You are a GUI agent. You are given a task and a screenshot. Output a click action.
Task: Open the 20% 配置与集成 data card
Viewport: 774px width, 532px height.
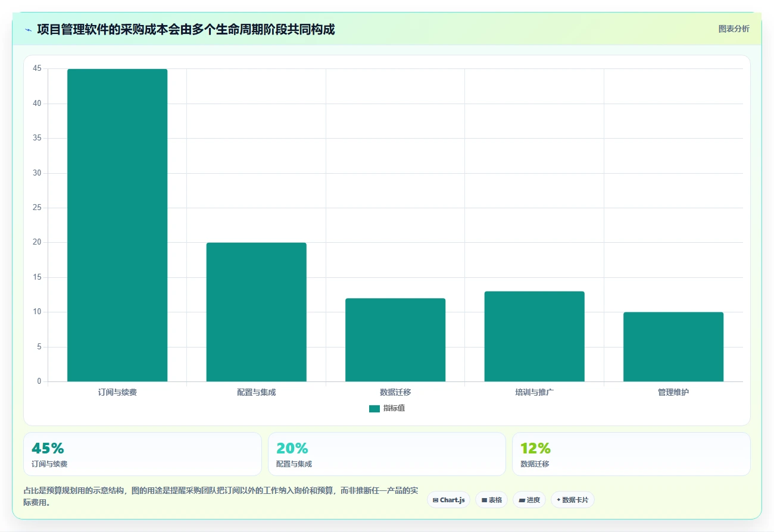tap(387, 454)
